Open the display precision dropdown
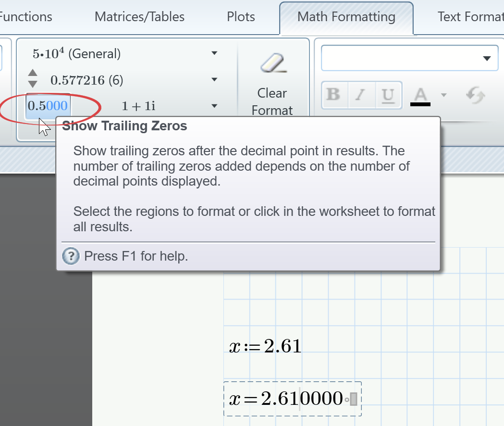Viewport: 504px width, 426px height. pos(214,79)
